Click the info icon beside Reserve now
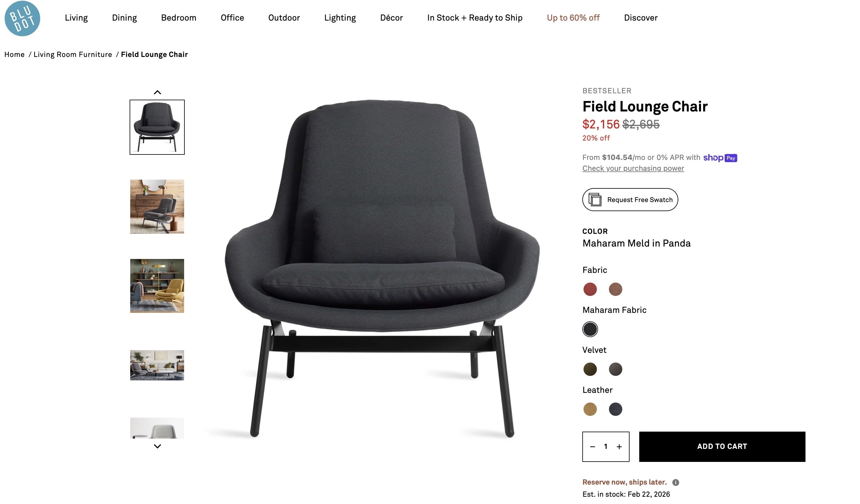This screenshot has width=860, height=504. click(675, 482)
